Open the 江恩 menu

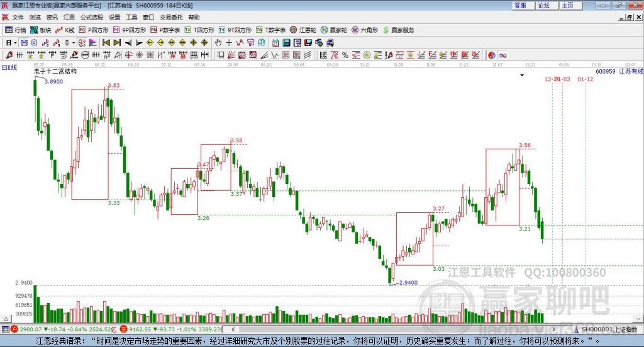tap(69, 17)
